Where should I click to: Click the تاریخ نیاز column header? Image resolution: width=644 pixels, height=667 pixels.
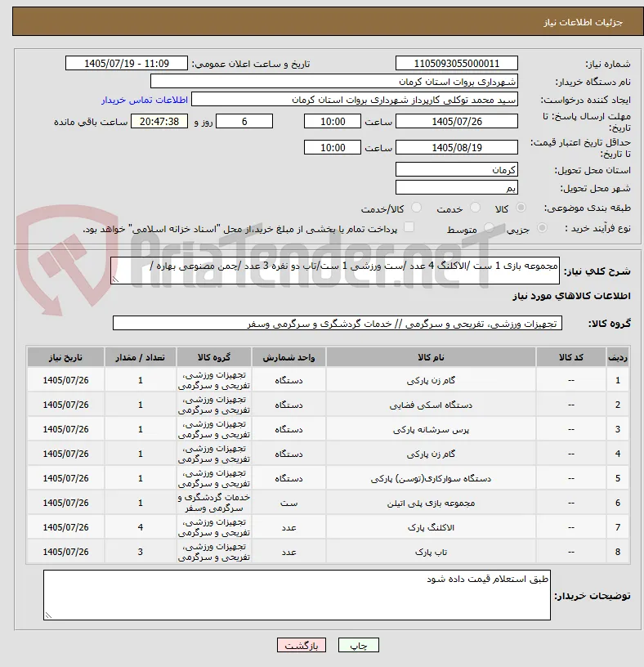pyautogui.click(x=65, y=357)
